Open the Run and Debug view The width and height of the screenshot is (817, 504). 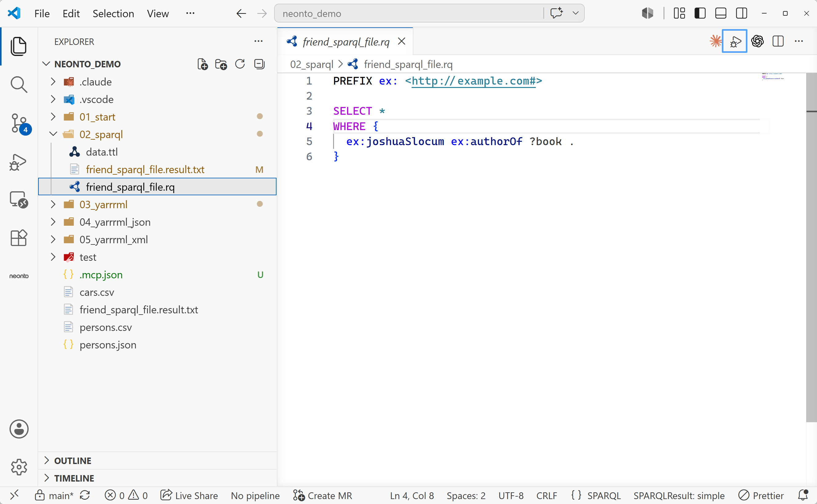pyautogui.click(x=18, y=162)
